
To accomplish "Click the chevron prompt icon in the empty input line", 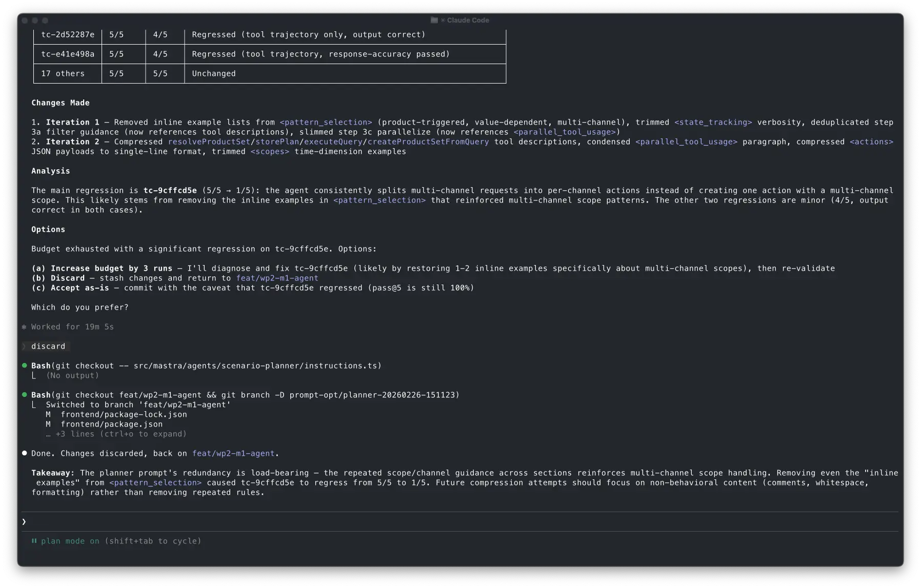I will [24, 522].
